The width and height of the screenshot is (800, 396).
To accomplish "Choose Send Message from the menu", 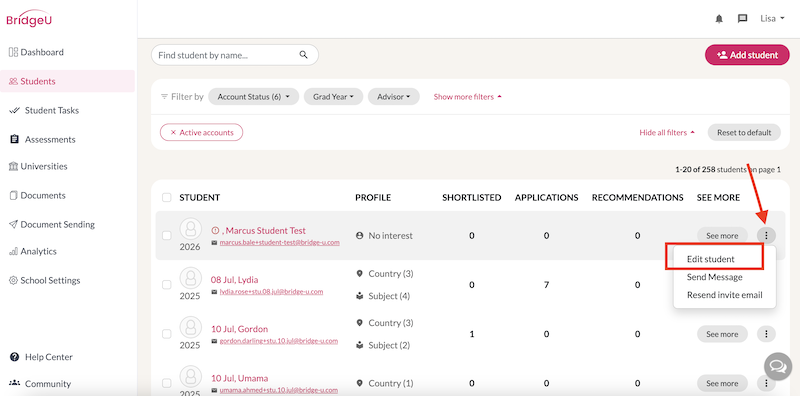I will tap(714, 277).
